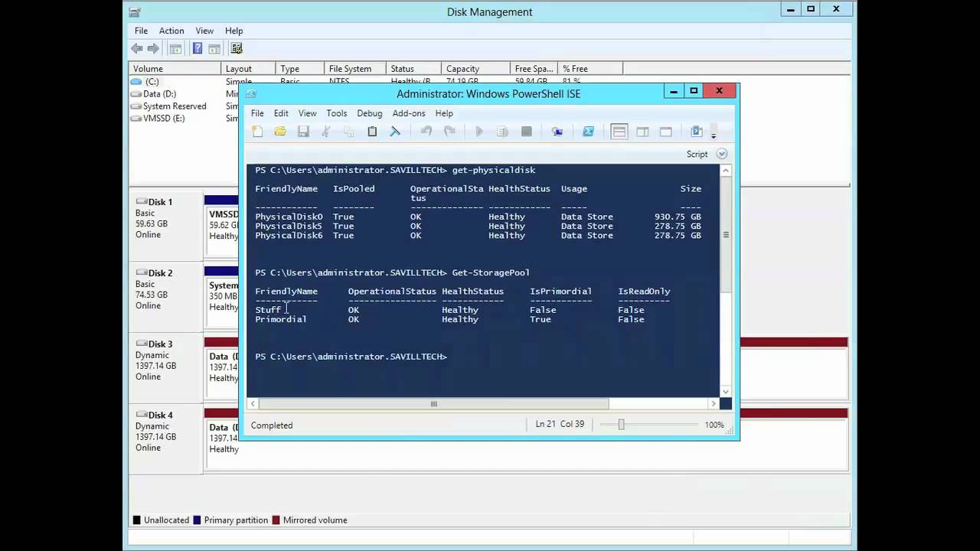
Task: Show script pane maximized layout icon
Action: (665, 132)
